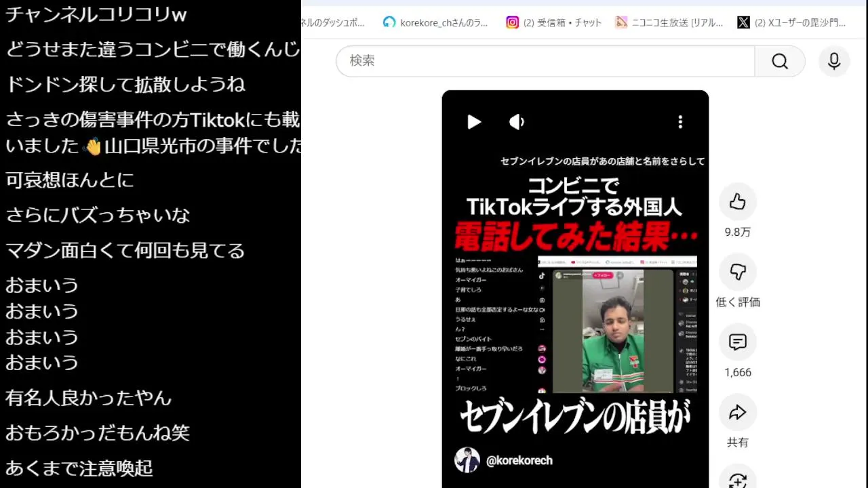868x488 pixels.
Task: Click the Instagram icon in bookmarks bar
Action: coord(513,22)
